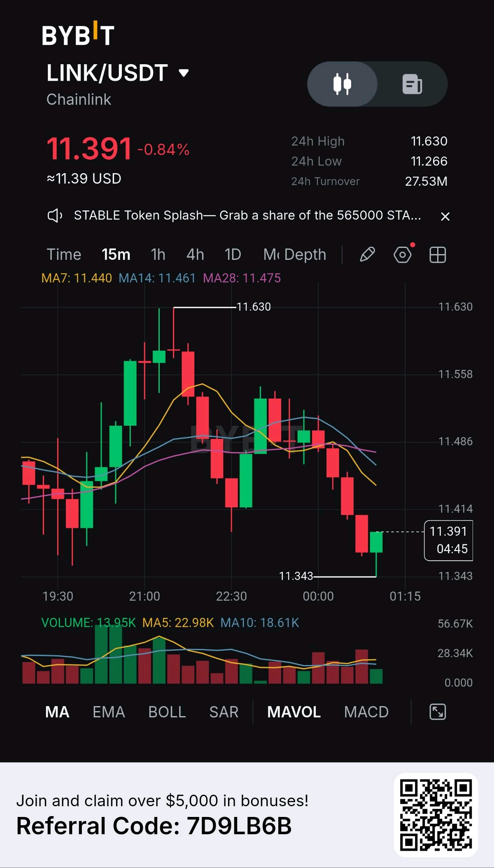Open the LINK/USDT pair dropdown arrow
This screenshot has height=868, width=494.
tap(184, 73)
